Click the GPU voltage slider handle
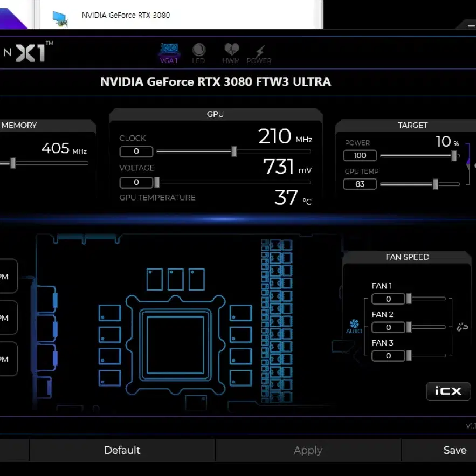The image size is (476, 476). [157, 182]
